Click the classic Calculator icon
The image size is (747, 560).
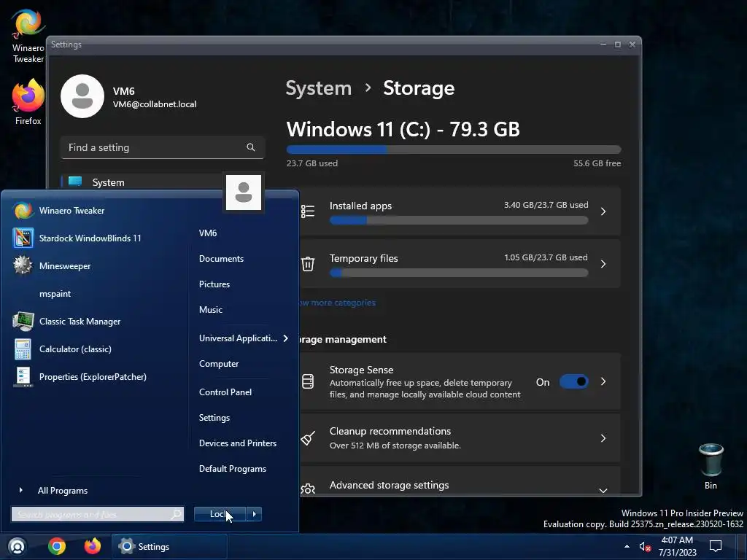coord(23,349)
